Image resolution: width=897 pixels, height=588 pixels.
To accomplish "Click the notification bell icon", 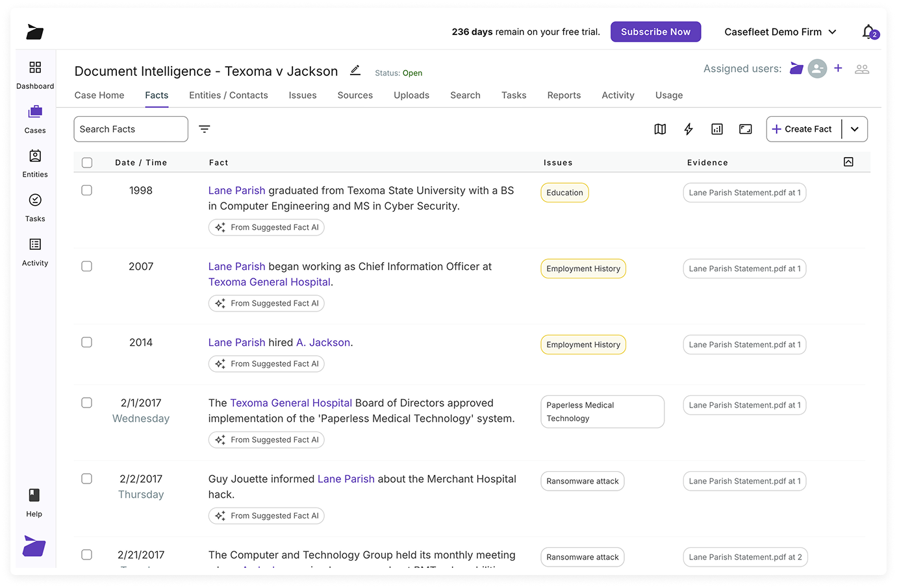I will [x=868, y=32].
